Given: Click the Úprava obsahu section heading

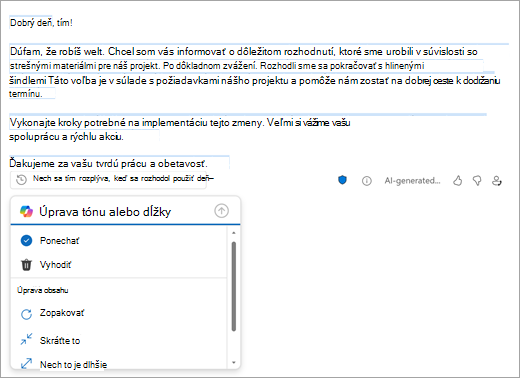Looking at the screenshot, I should (x=43, y=290).
